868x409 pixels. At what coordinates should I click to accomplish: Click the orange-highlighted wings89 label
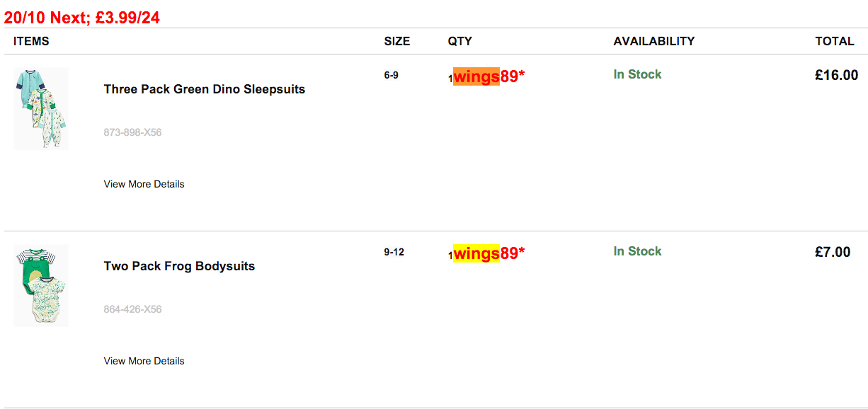pos(476,76)
